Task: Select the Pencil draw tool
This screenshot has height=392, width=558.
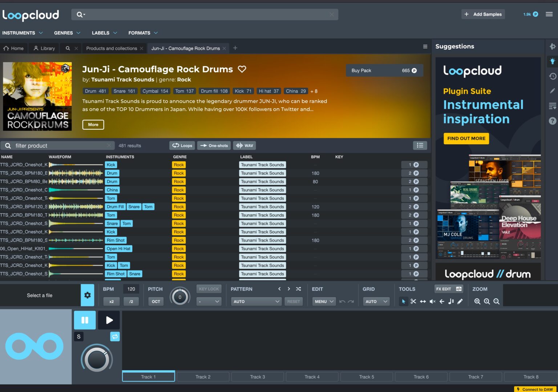Action: (x=460, y=301)
